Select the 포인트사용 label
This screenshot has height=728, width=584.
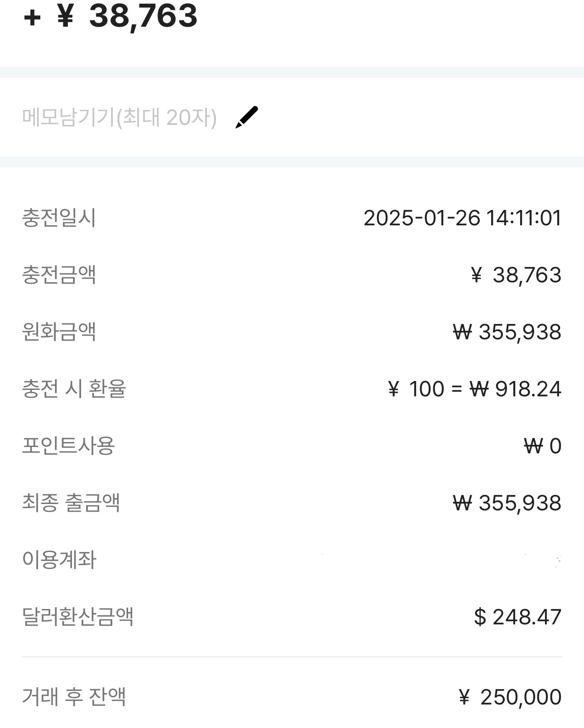68,446
